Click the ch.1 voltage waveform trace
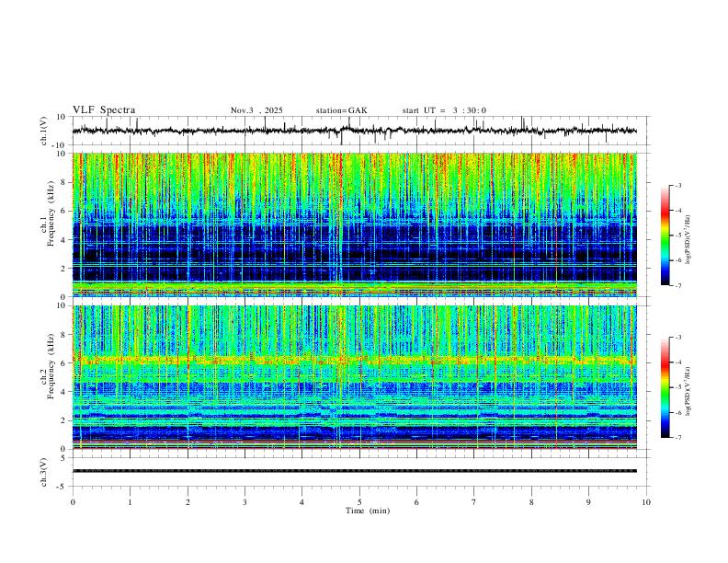The height and width of the screenshot is (563, 728). [x=355, y=131]
